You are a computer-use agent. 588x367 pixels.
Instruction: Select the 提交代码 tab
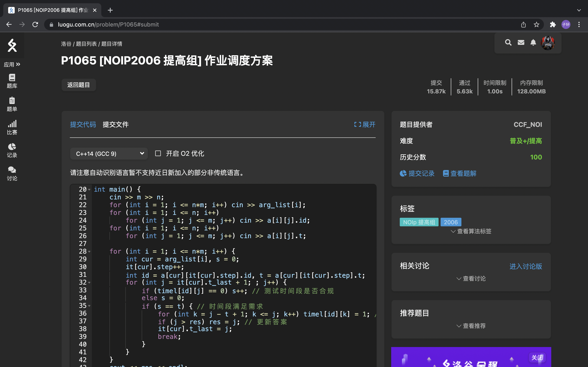pyautogui.click(x=83, y=125)
